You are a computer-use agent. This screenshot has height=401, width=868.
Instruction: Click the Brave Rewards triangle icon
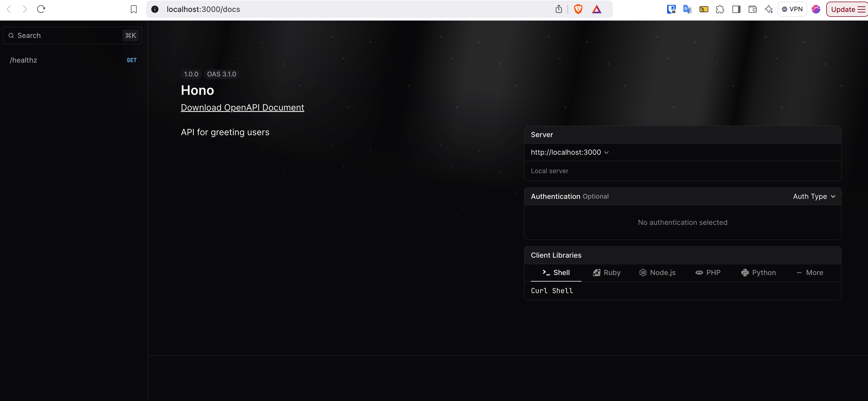[x=596, y=9]
